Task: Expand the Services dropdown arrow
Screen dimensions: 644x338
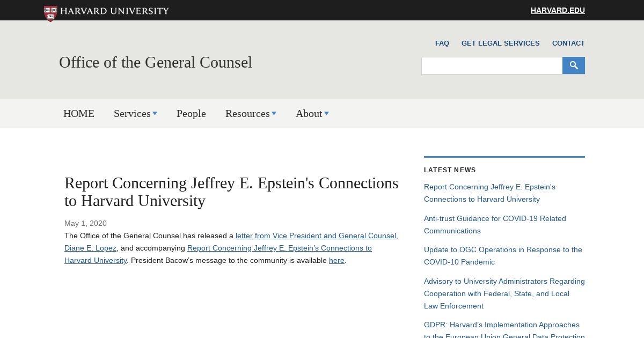Action: [x=155, y=113]
